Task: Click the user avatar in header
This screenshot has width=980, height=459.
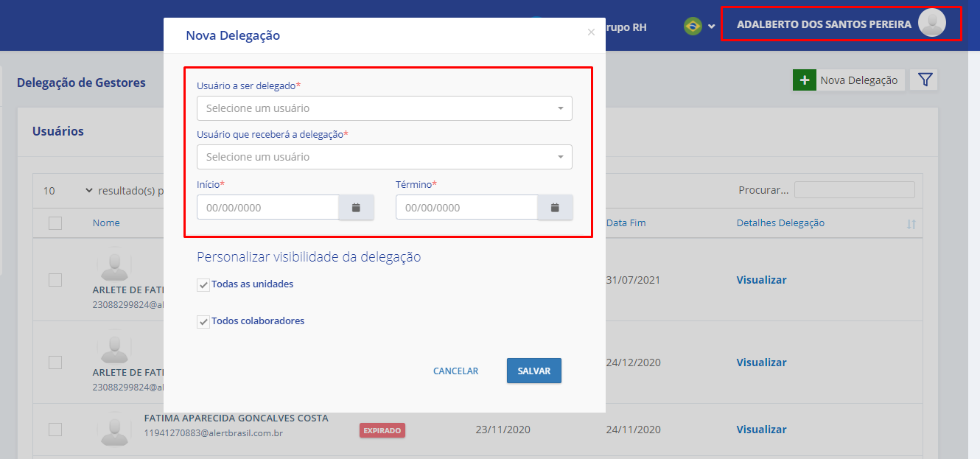Action: (931, 24)
